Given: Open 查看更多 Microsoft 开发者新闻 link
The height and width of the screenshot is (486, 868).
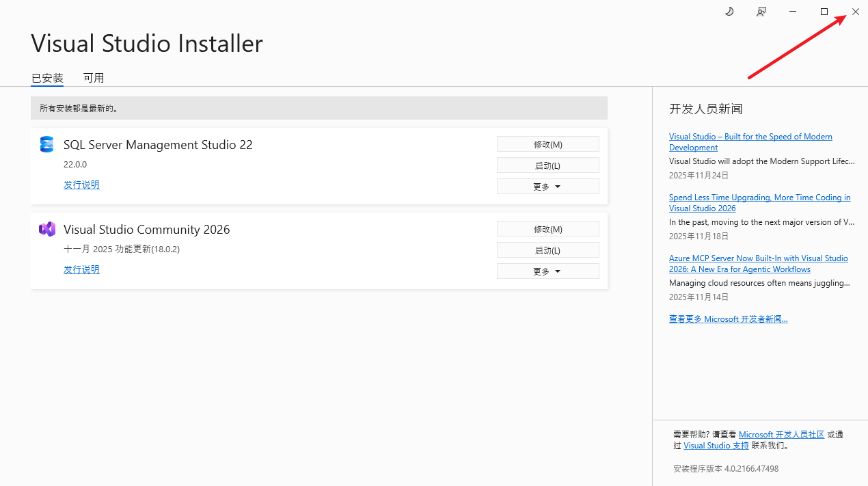Looking at the screenshot, I should (x=728, y=319).
